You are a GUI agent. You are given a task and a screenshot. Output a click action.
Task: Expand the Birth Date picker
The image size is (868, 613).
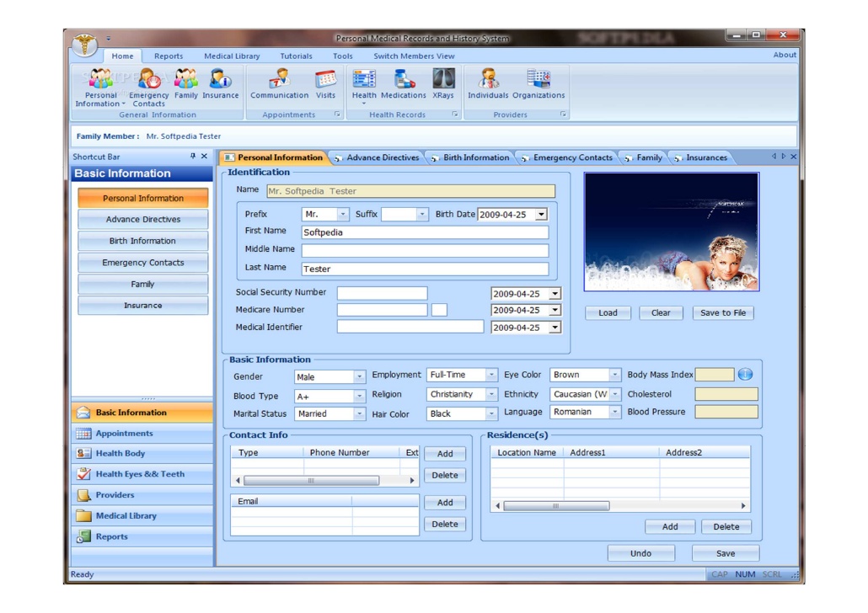coord(540,215)
